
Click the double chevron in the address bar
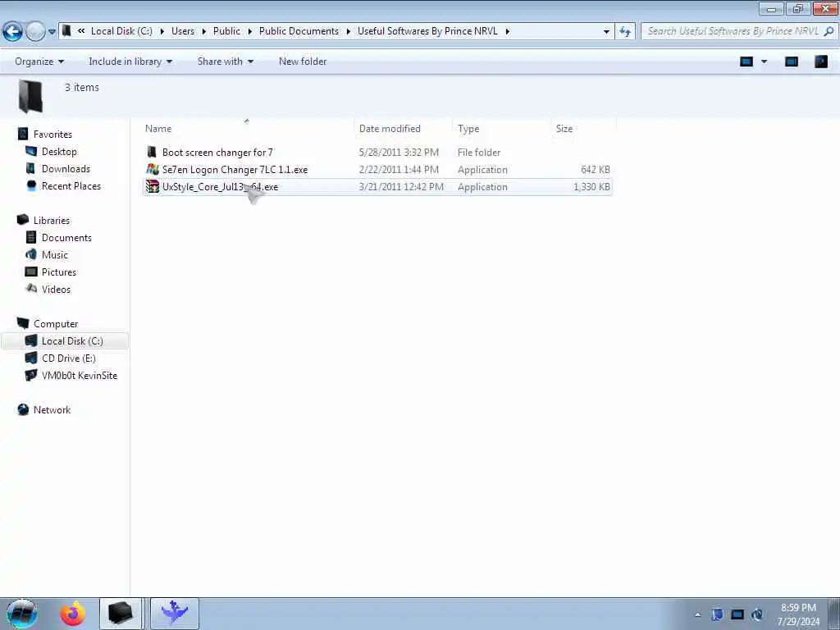[x=81, y=31]
